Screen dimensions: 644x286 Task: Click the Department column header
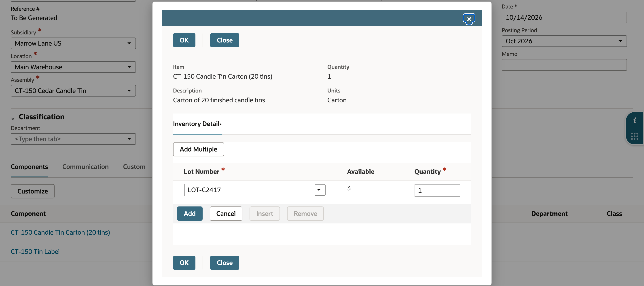pyautogui.click(x=549, y=214)
